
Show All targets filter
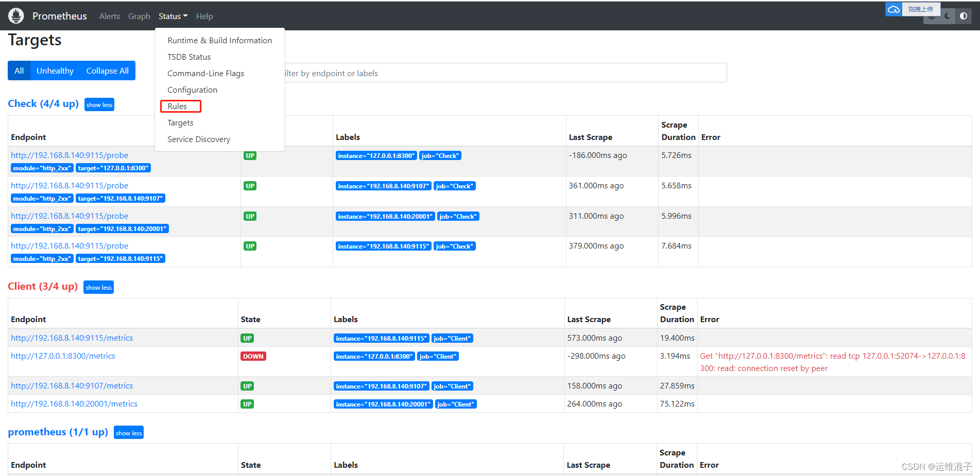[19, 70]
